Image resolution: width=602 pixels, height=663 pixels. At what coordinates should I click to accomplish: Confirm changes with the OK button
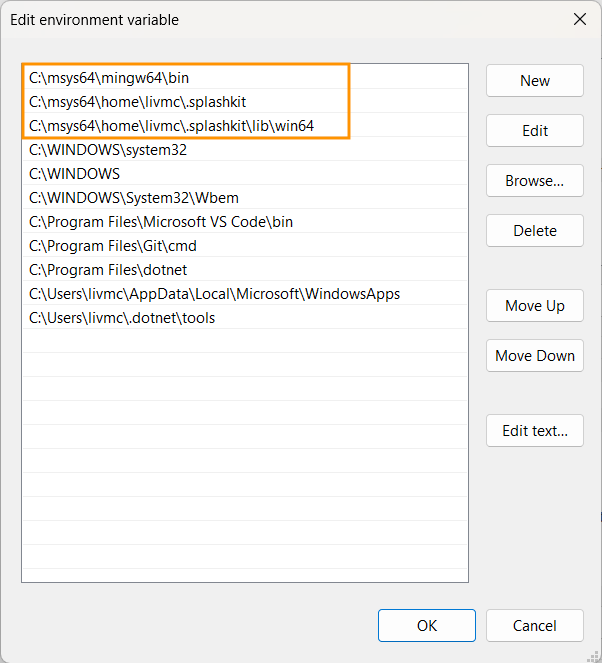tap(427, 626)
